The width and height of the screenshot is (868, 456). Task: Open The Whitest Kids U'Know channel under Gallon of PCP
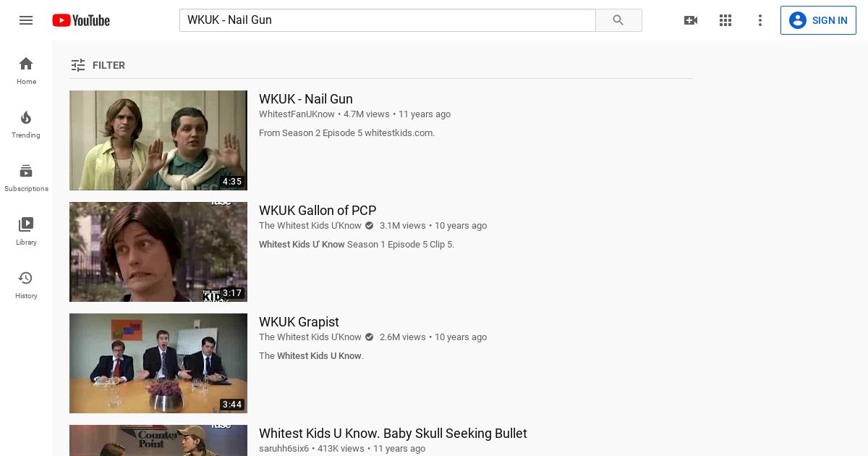(x=310, y=226)
